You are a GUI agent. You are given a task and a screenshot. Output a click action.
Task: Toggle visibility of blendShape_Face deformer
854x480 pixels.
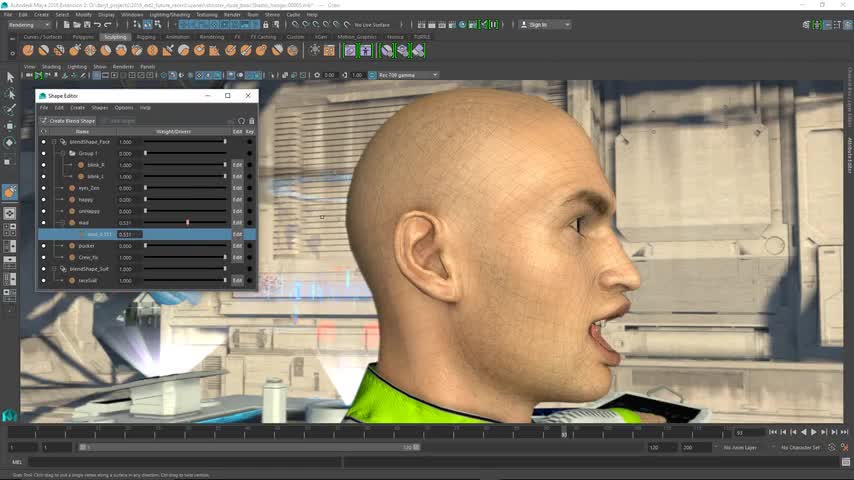tap(43, 142)
